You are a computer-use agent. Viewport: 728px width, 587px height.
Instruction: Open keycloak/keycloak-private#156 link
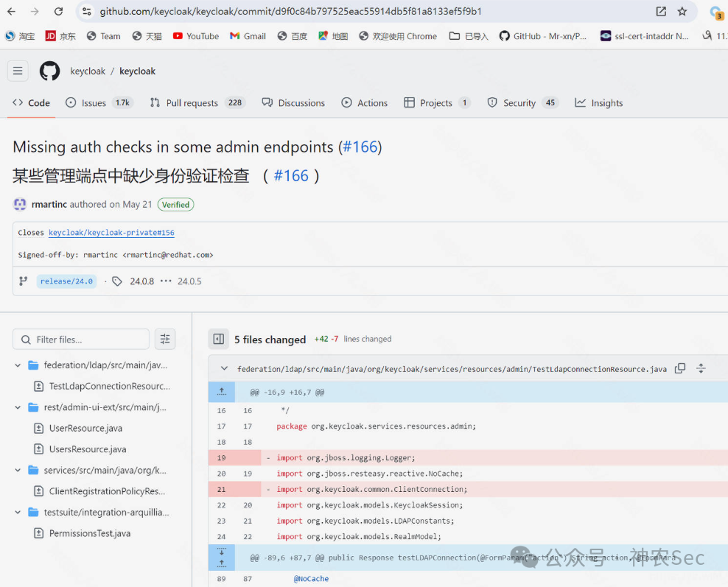pos(111,233)
